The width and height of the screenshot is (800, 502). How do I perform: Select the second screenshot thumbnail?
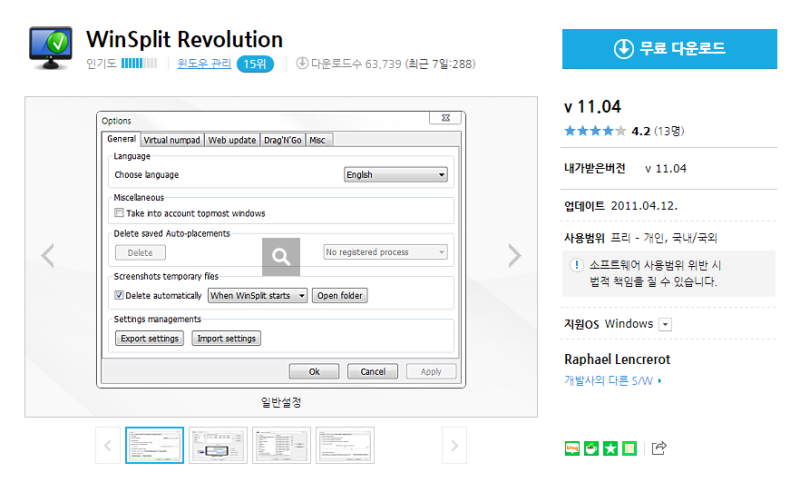coord(218,445)
